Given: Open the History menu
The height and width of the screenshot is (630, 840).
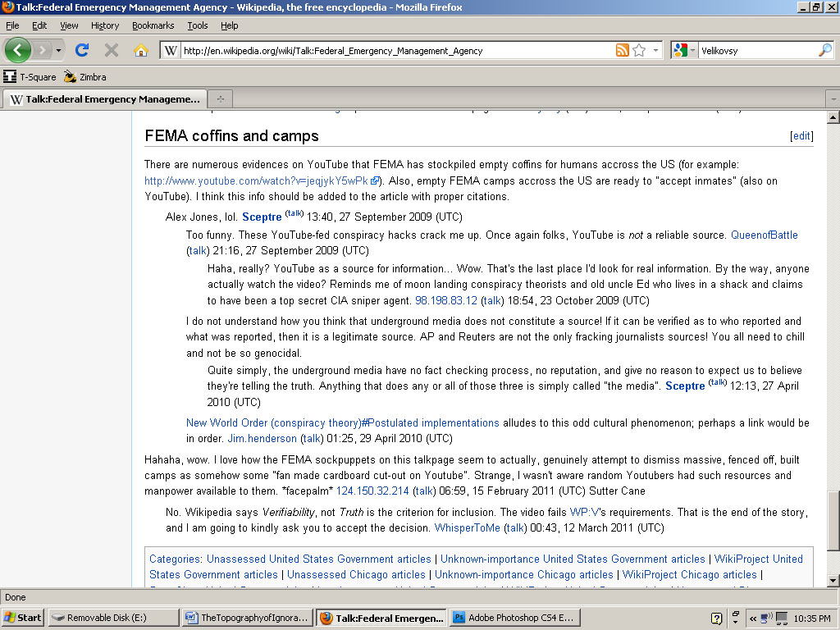Looking at the screenshot, I should [x=105, y=25].
